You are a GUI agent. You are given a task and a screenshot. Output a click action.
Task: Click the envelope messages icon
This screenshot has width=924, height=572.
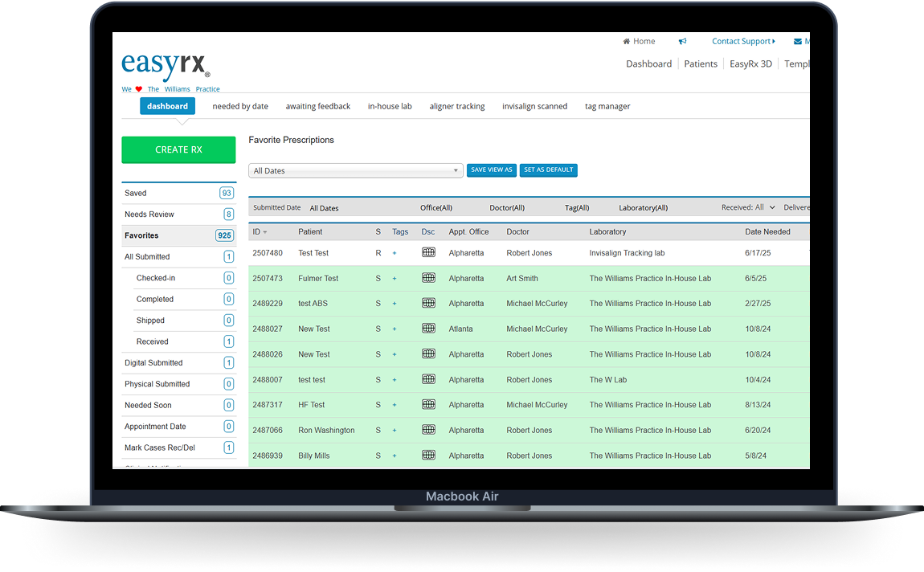click(x=797, y=41)
